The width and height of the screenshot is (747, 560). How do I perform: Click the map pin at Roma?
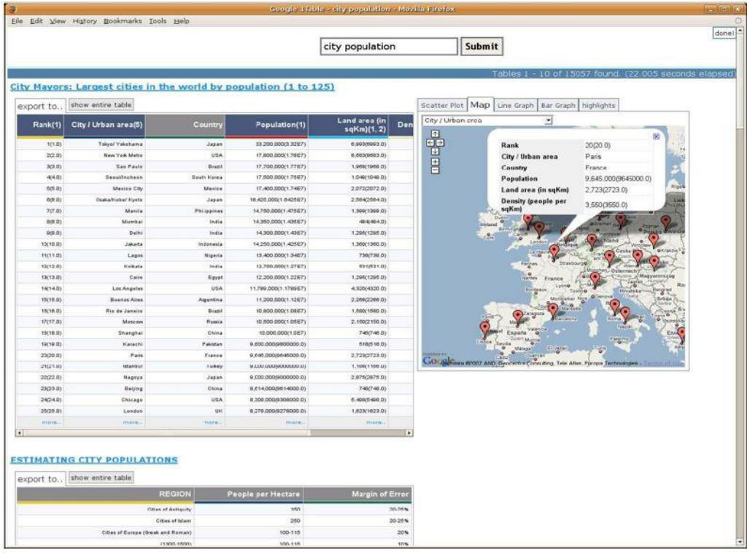(615, 306)
